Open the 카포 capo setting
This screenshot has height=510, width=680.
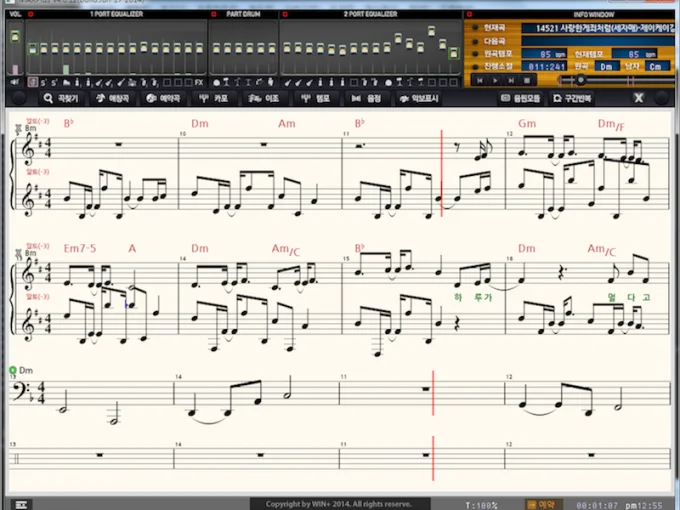[x=214, y=98]
